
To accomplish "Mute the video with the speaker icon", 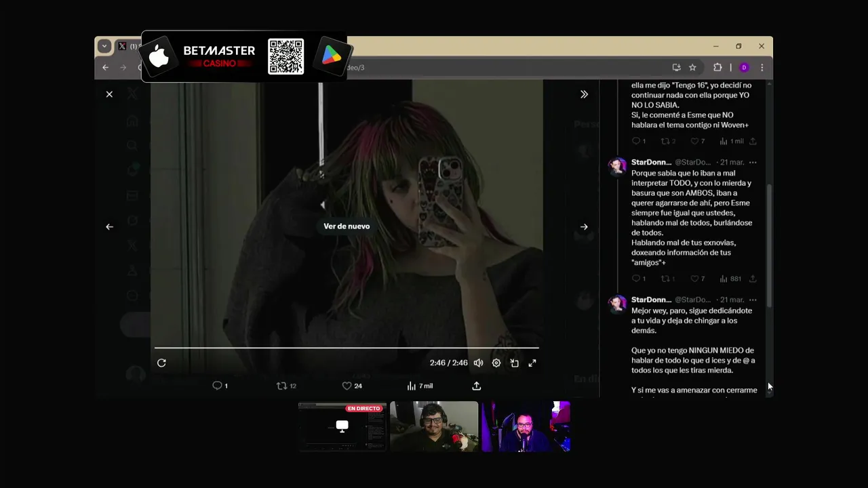I will pyautogui.click(x=478, y=363).
